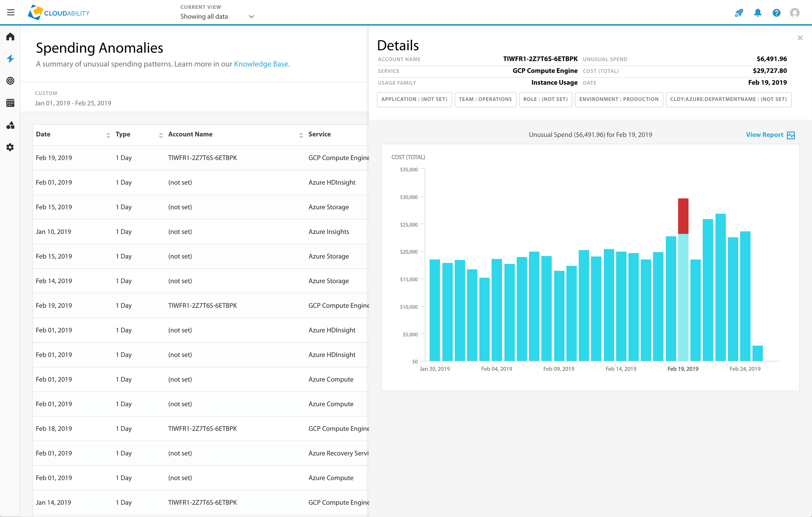Screen dimensions: 812x517
Task: Click the target icon in sidebar
Action: click(11, 81)
